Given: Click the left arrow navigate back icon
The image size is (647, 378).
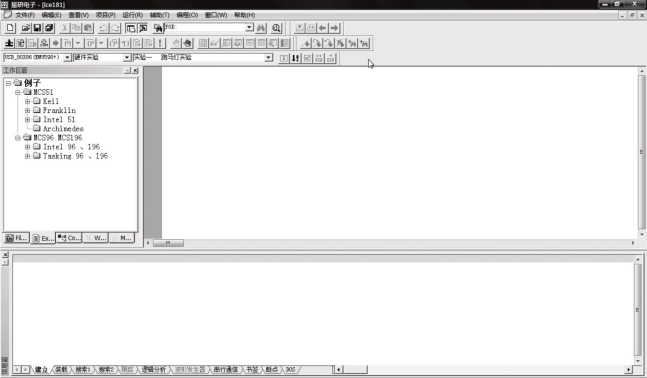Looking at the screenshot, I should pos(323,28).
